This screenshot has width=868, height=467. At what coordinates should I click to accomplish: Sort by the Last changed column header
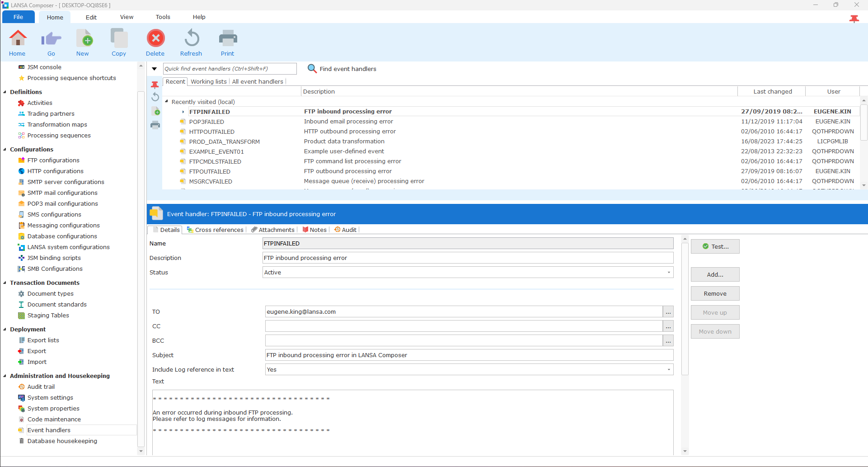coord(772,91)
